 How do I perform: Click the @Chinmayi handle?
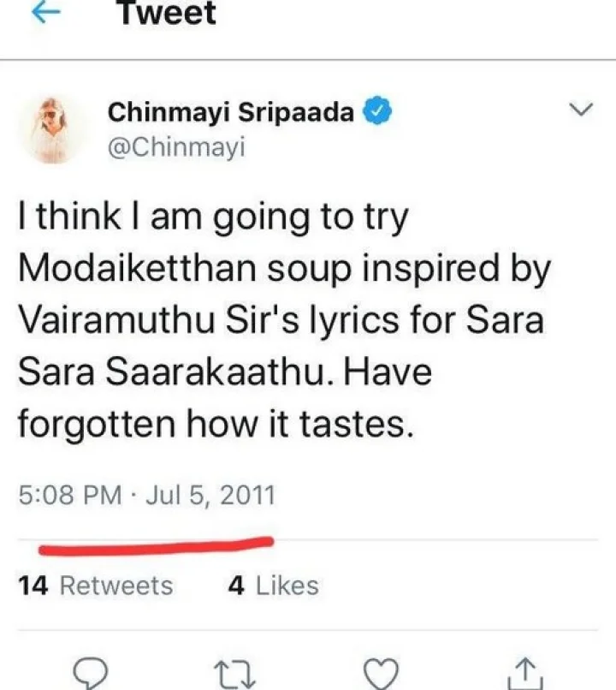pos(176,147)
